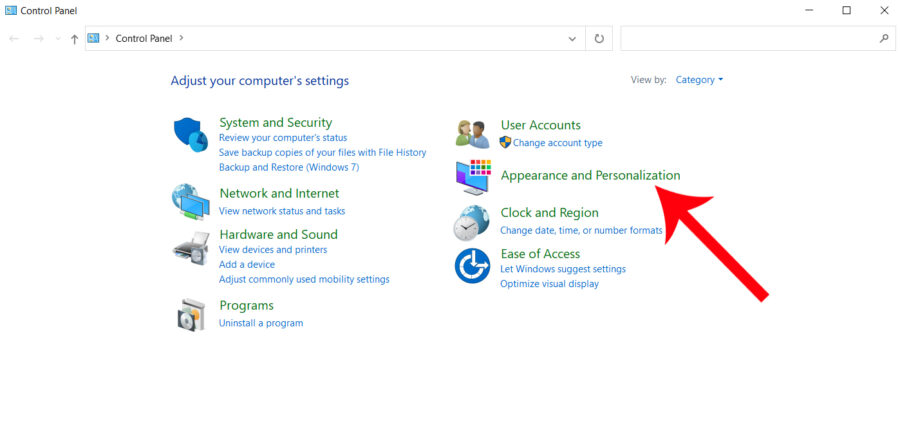Open the User Accounts heading
Viewport: 900px width, 421px height.
click(541, 125)
